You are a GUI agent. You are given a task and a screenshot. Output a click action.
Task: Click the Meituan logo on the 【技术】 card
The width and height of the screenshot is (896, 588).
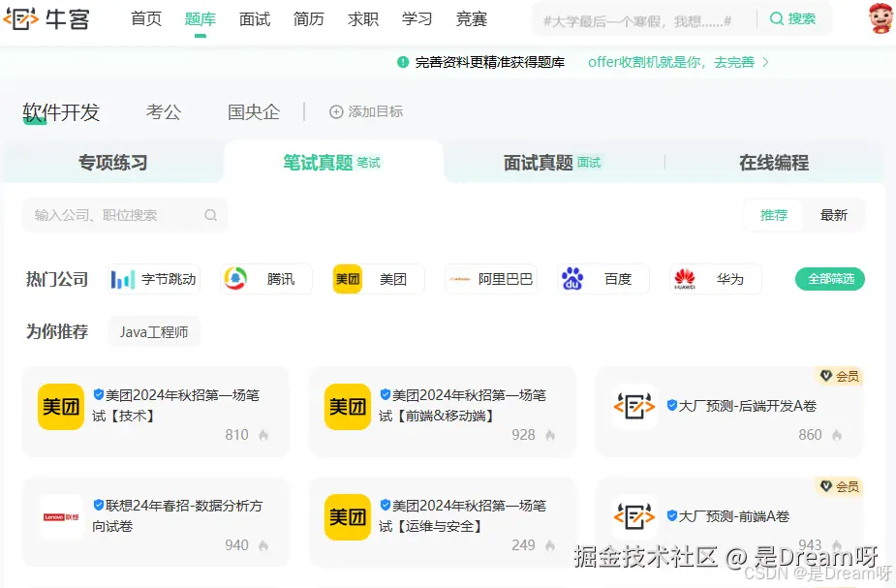coord(61,407)
